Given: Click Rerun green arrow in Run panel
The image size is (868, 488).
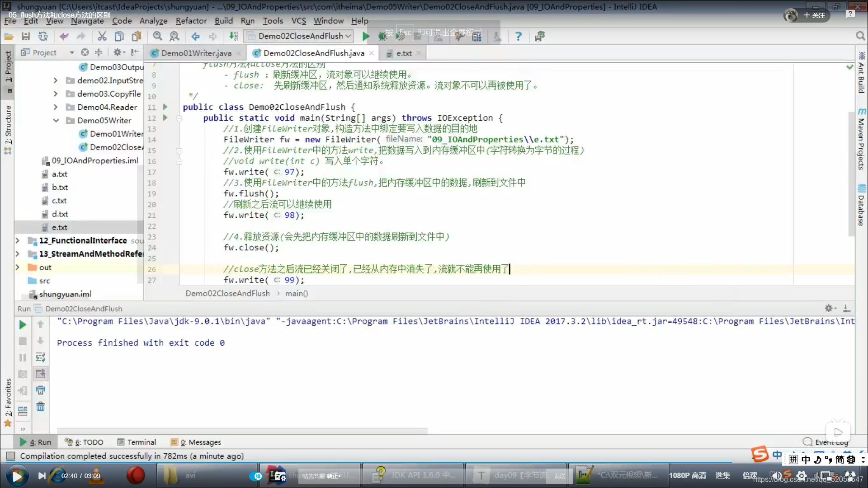Looking at the screenshot, I should pyautogui.click(x=22, y=324).
